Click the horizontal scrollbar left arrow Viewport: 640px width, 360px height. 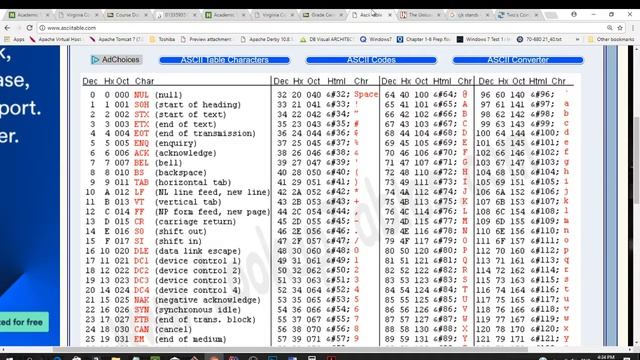3,349
